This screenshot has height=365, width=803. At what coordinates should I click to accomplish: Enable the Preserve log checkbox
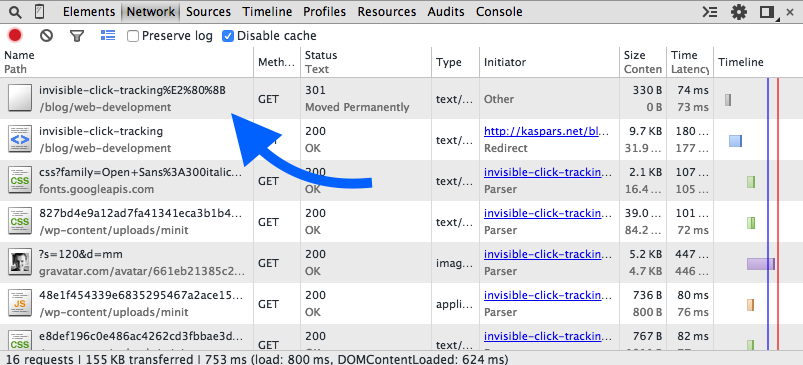click(133, 36)
